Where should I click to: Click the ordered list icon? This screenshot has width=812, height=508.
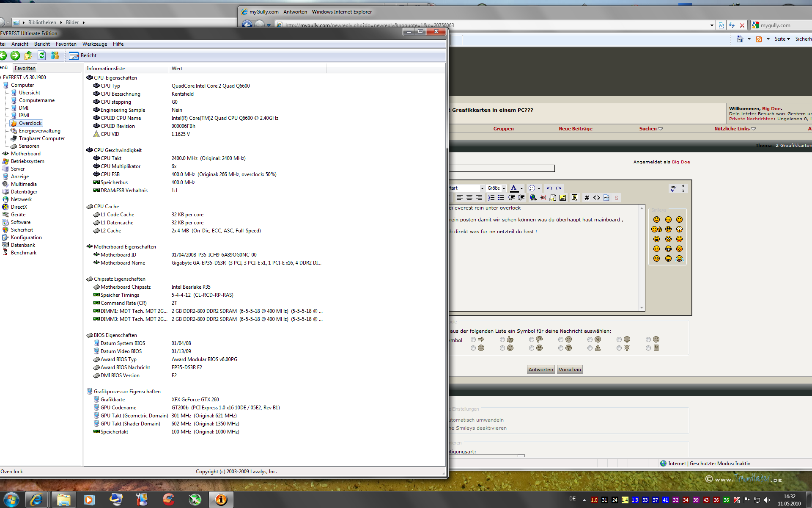[x=491, y=198]
